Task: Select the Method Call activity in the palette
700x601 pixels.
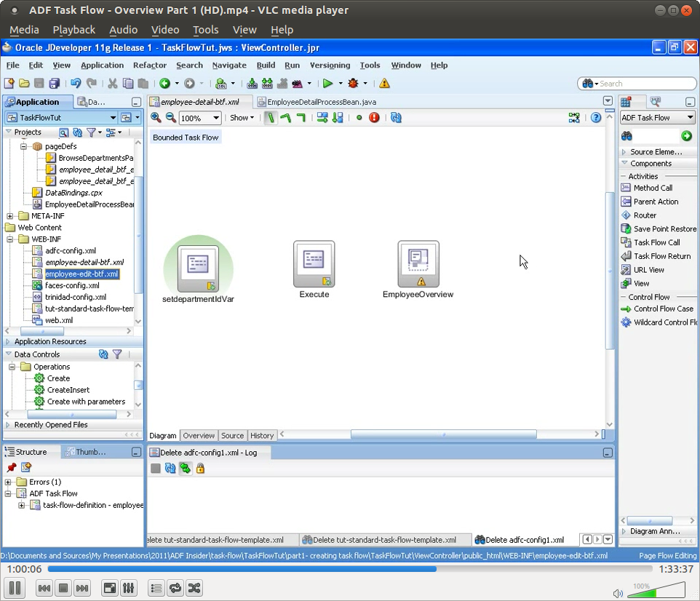Action: pos(650,188)
